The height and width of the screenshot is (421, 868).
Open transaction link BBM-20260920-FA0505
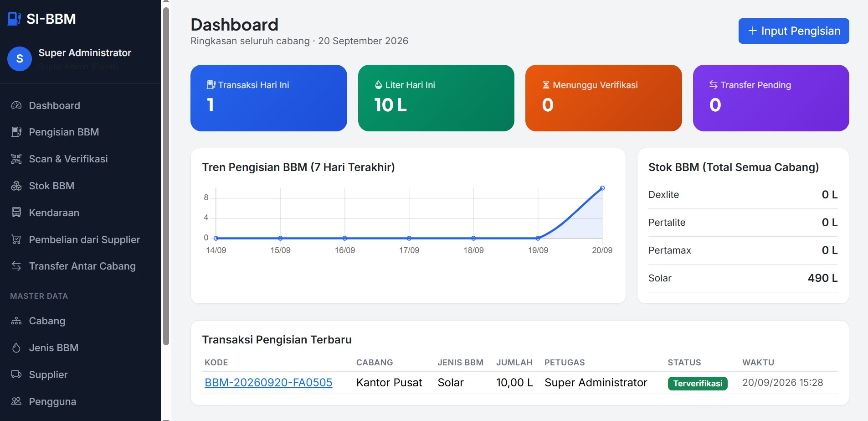268,383
